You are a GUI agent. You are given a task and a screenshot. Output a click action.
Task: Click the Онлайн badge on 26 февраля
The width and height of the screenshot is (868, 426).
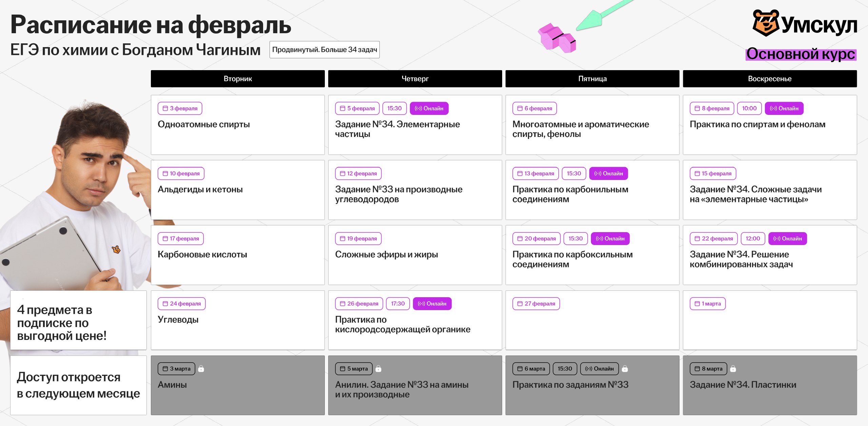pos(432,304)
